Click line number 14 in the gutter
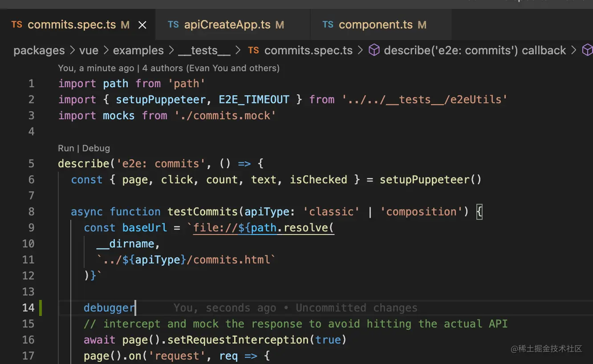This screenshot has width=593, height=364. (x=28, y=308)
